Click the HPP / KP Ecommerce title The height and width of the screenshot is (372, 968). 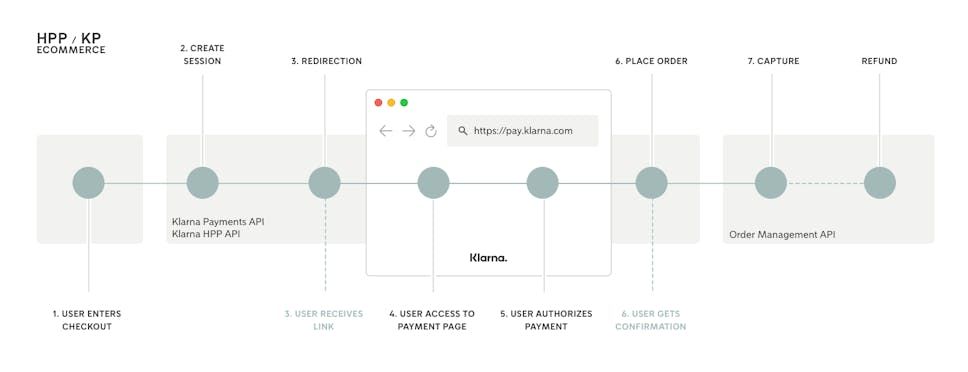71,44
